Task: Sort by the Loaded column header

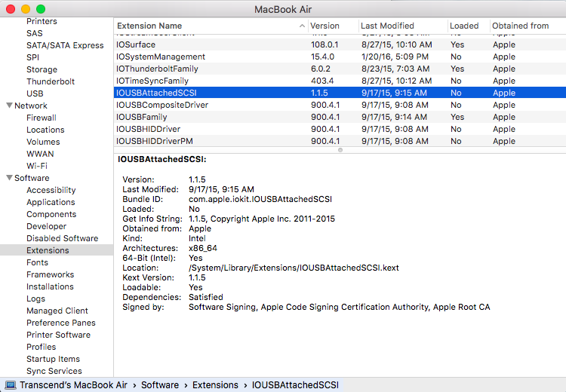Action: click(x=469, y=26)
